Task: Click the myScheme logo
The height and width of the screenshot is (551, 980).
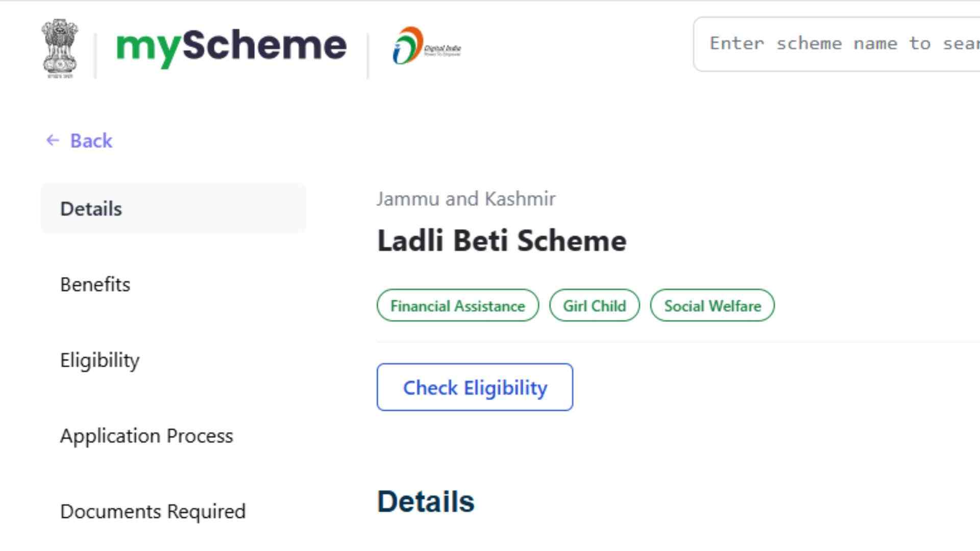Action: coord(230,46)
